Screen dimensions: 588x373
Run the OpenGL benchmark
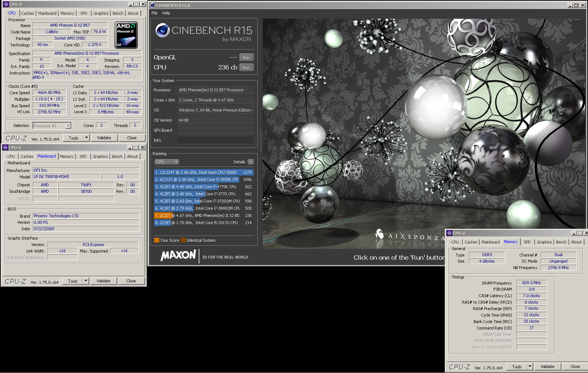click(246, 58)
